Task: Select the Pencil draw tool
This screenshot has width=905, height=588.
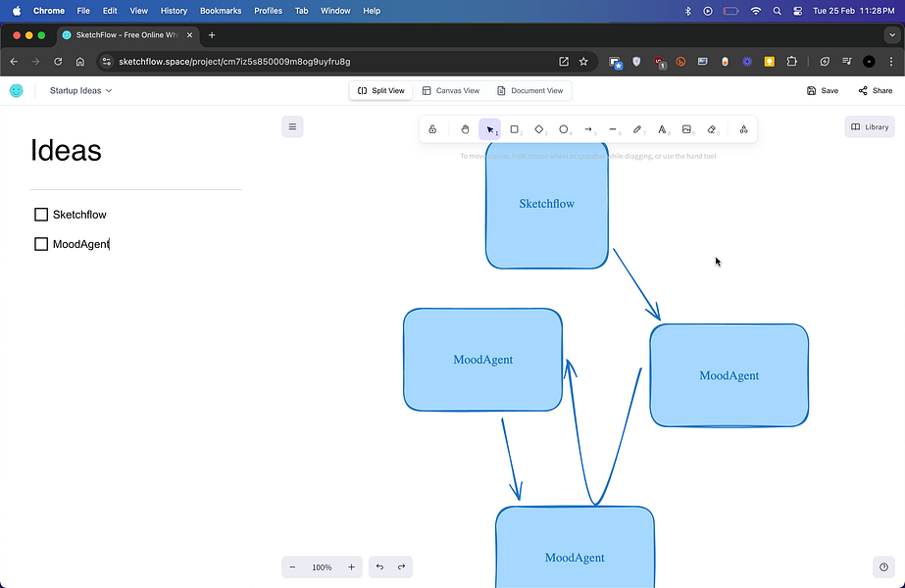Action: click(x=637, y=129)
